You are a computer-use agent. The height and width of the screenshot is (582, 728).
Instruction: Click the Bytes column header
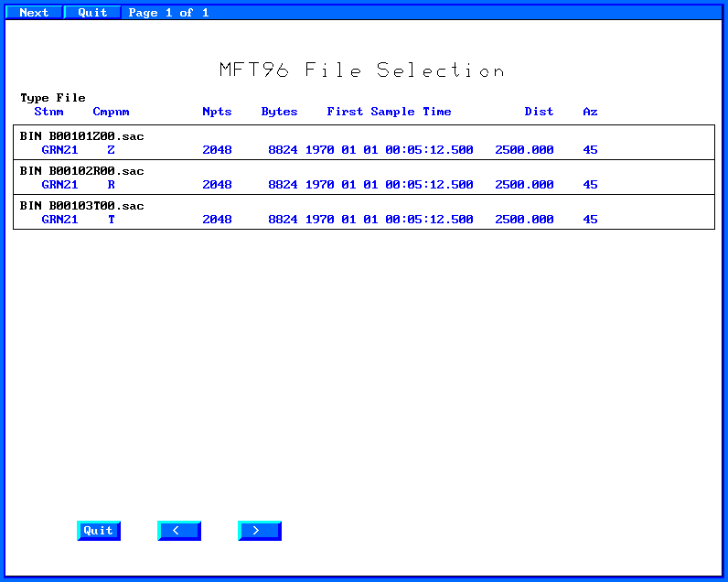[279, 112]
